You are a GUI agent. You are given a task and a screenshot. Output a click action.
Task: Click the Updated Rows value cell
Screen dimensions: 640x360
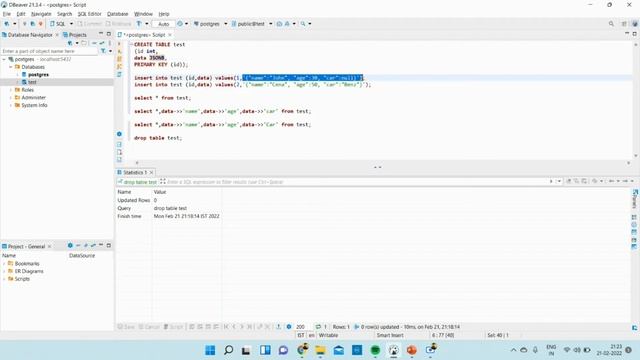click(x=155, y=200)
